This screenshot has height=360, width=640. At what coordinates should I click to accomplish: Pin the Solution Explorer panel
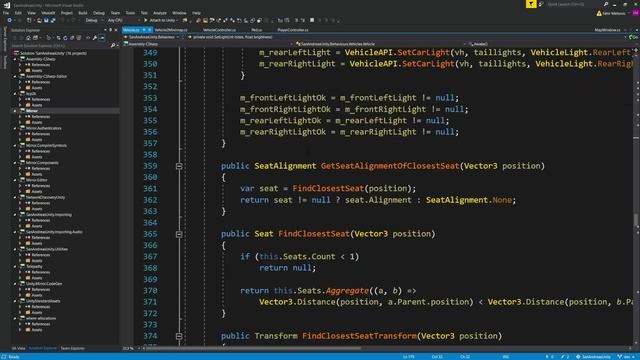click(111, 30)
